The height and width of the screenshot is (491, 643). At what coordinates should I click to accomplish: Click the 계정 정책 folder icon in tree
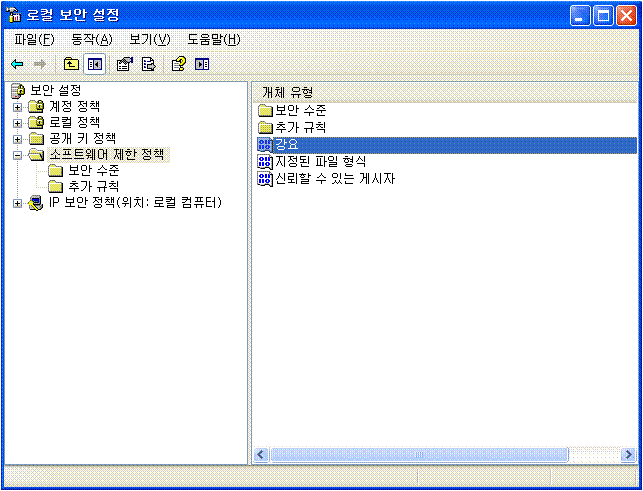coord(36,107)
